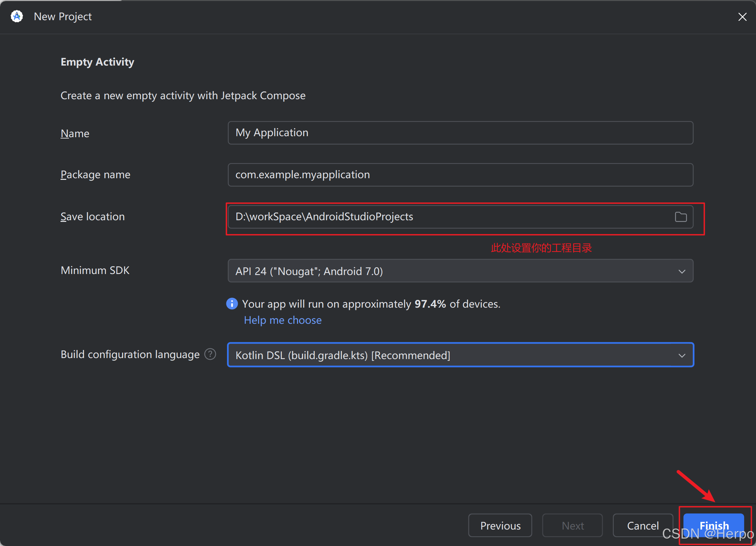Click the disabled Next button
This screenshot has width=756, height=546.
pos(572,525)
